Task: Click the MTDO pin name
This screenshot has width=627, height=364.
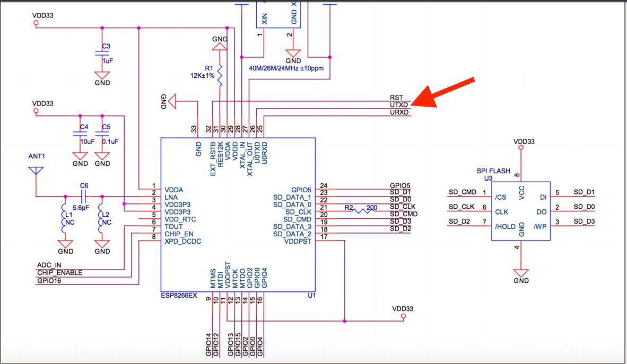Action: pyautogui.click(x=242, y=279)
